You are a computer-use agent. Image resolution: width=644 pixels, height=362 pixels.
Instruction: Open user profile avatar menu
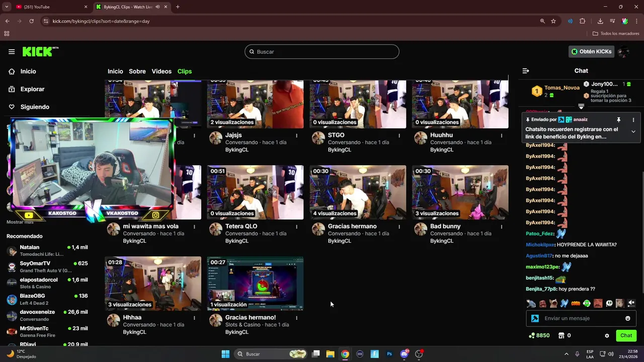[624, 51]
